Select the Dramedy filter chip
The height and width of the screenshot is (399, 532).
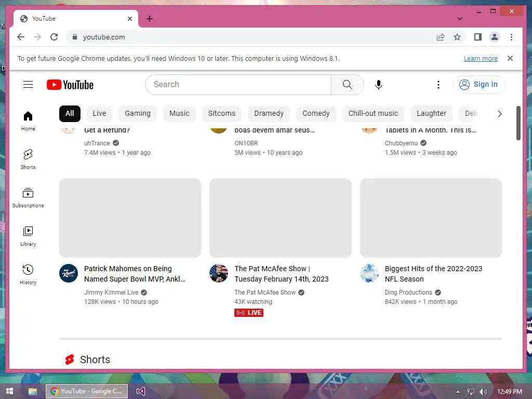tap(269, 113)
